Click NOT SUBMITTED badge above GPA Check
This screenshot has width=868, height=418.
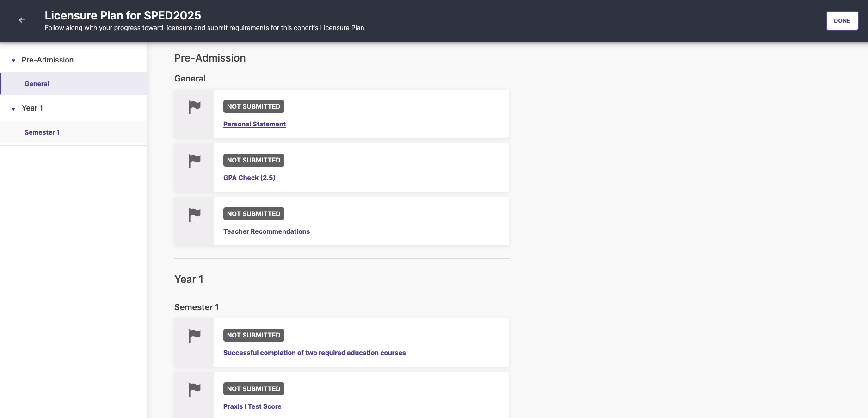point(254,160)
